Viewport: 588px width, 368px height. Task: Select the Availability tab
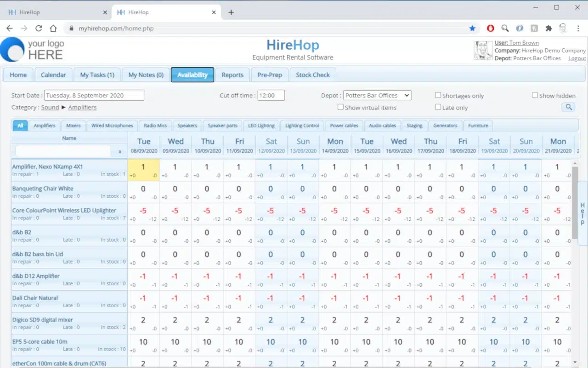click(x=192, y=75)
